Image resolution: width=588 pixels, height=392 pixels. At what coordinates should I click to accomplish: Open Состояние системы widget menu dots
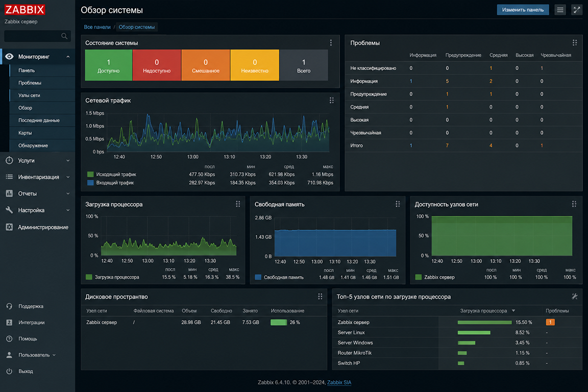tap(331, 43)
